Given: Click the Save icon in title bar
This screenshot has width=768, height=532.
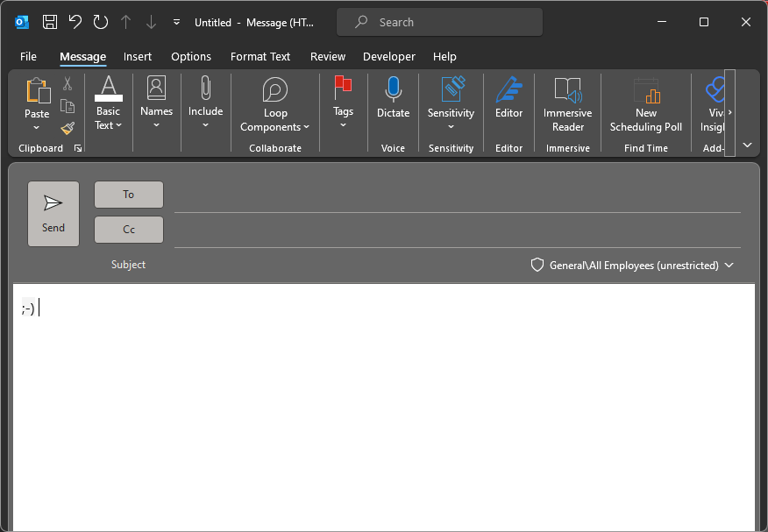Looking at the screenshot, I should [50, 22].
